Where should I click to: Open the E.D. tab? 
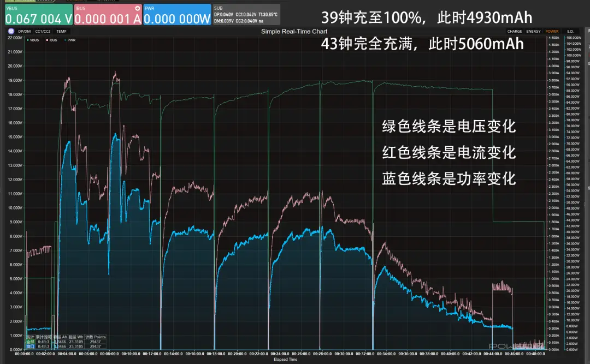point(570,32)
